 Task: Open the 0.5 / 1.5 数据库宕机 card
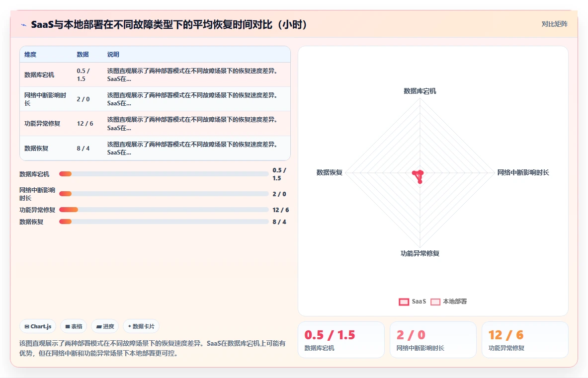point(341,340)
